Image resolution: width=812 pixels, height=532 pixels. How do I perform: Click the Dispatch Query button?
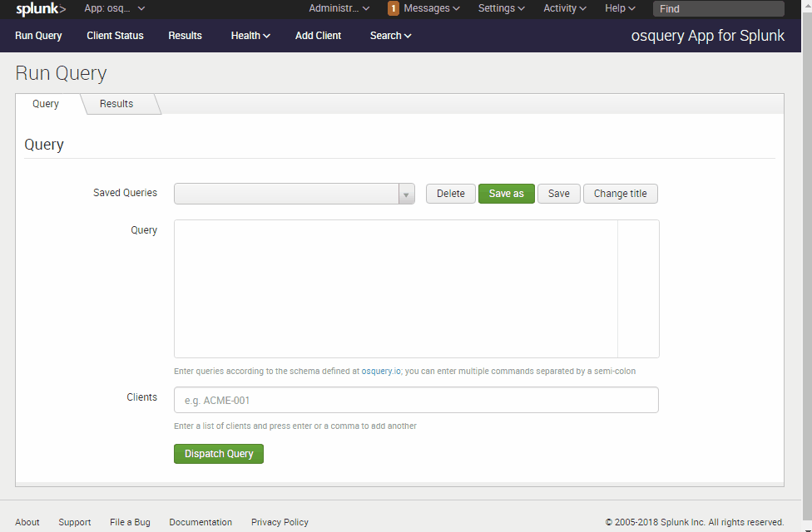[x=219, y=454]
